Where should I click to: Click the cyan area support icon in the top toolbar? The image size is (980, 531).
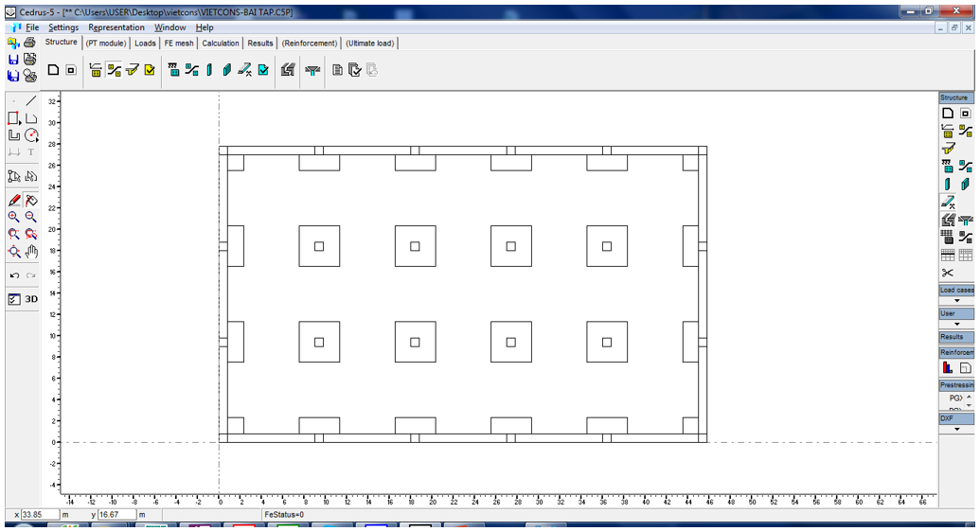[174, 70]
